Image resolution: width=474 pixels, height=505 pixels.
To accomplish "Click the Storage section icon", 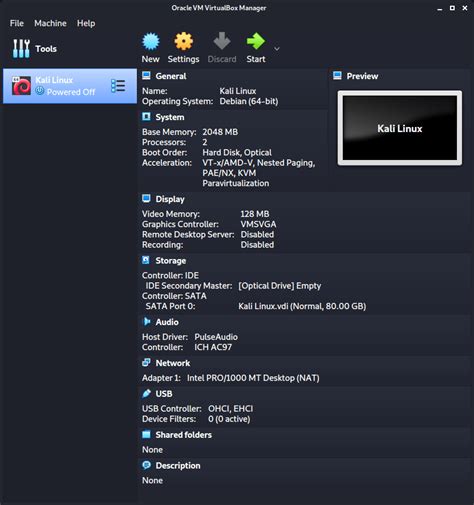I will pyautogui.click(x=146, y=260).
